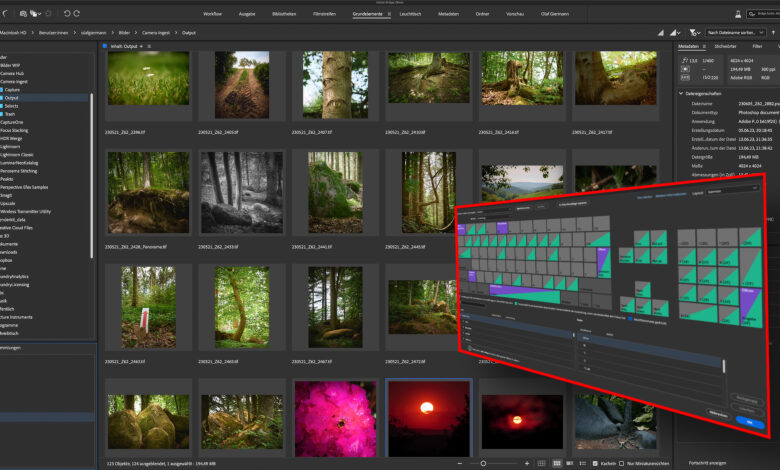The height and width of the screenshot is (470, 780).
Task: Click rotate counterclockwise icon in toolbar
Action: pos(67,14)
